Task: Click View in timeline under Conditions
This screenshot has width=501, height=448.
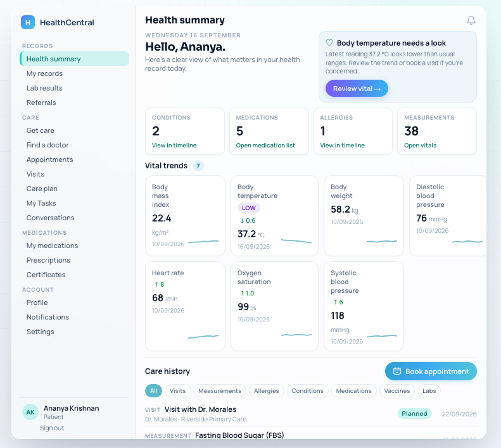Action: pyautogui.click(x=174, y=146)
